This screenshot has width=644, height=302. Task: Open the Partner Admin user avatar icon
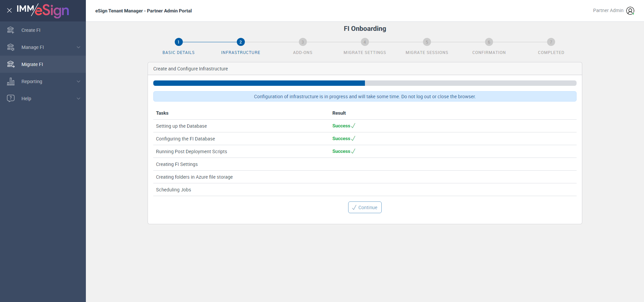pyautogui.click(x=630, y=11)
